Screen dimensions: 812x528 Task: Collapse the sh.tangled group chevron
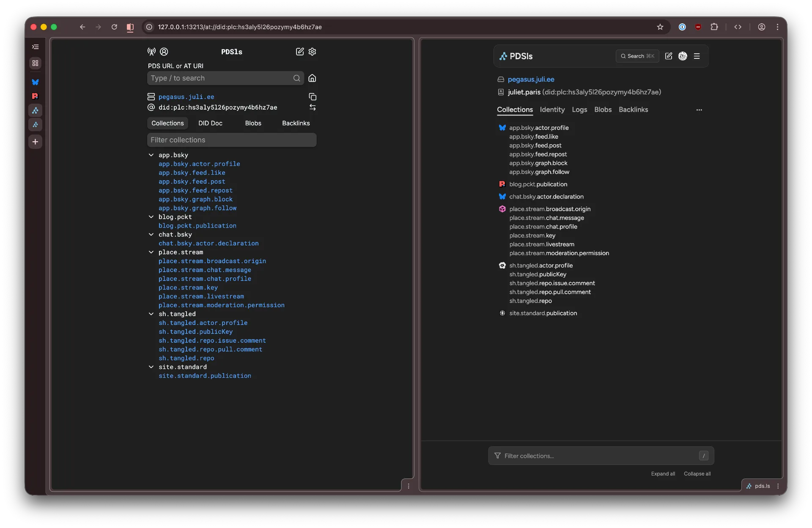pyautogui.click(x=151, y=314)
